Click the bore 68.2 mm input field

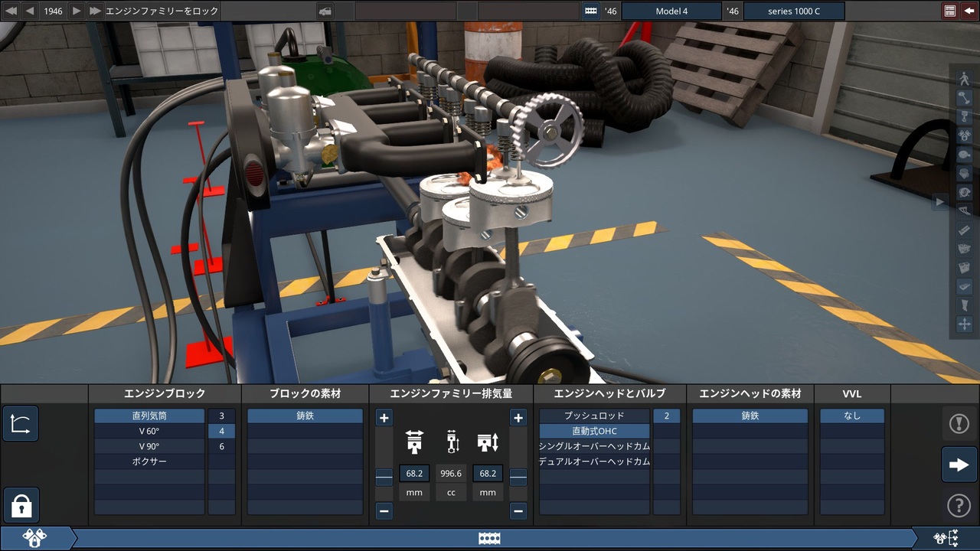click(x=414, y=474)
